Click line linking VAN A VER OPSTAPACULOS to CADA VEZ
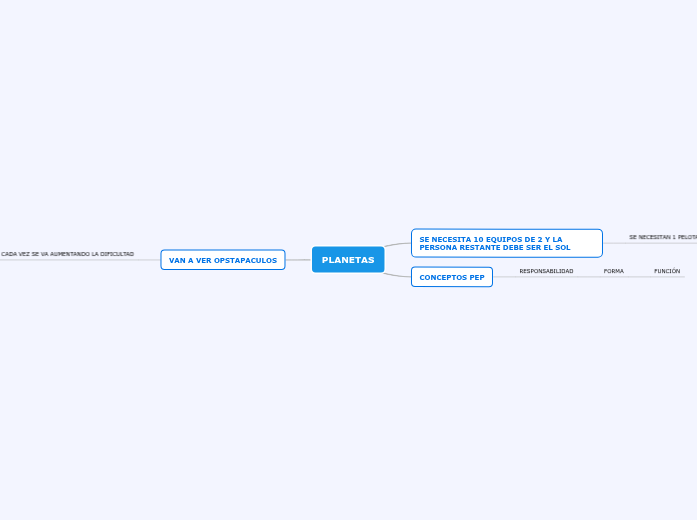Viewport: 697px width, 520px height. click(147, 260)
